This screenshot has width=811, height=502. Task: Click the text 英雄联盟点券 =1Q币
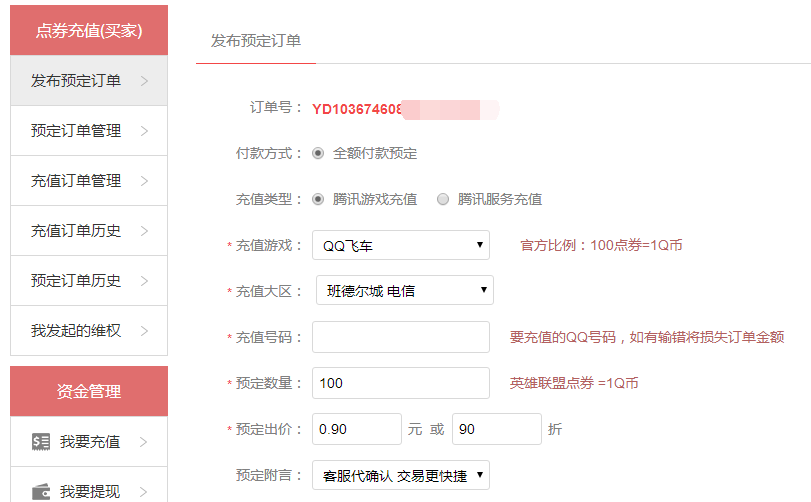click(x=574, y=383)
